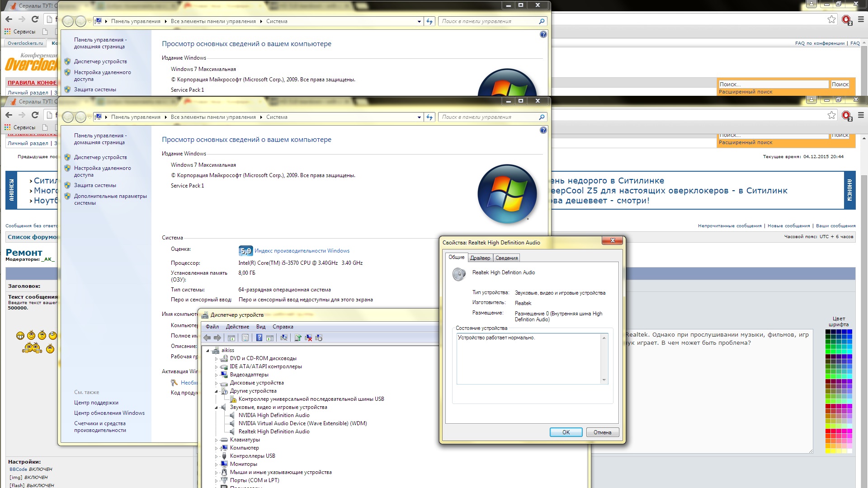868x488 pixels.
Task: Click the up arrow of device status scrollbar
Action: click(x=604, y=338)
